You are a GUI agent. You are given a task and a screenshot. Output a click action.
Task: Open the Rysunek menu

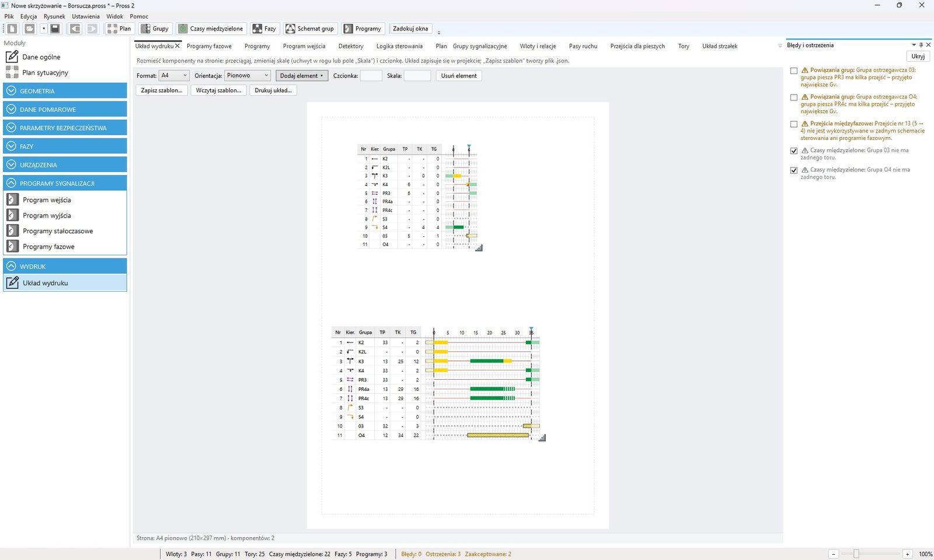54,16
